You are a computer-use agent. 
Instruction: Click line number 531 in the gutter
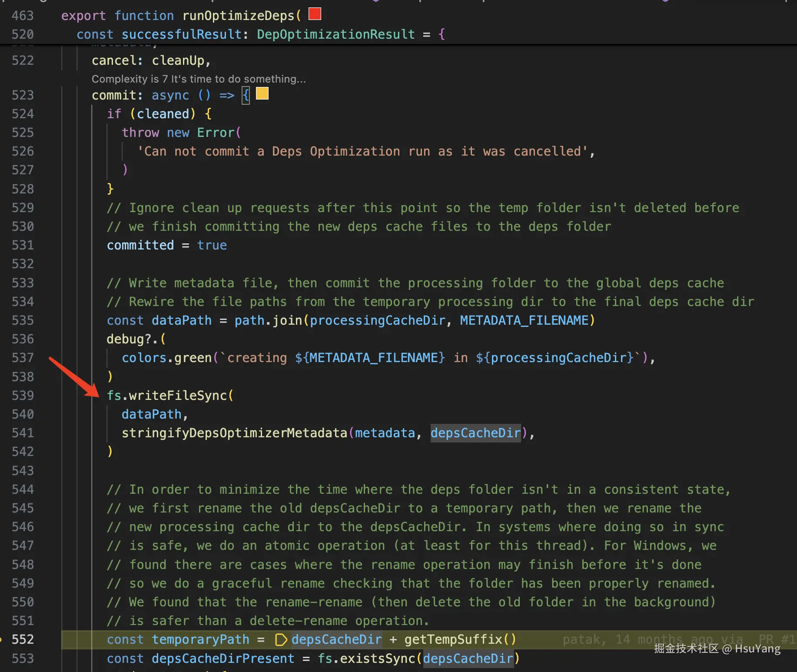[x=23, y=245]
